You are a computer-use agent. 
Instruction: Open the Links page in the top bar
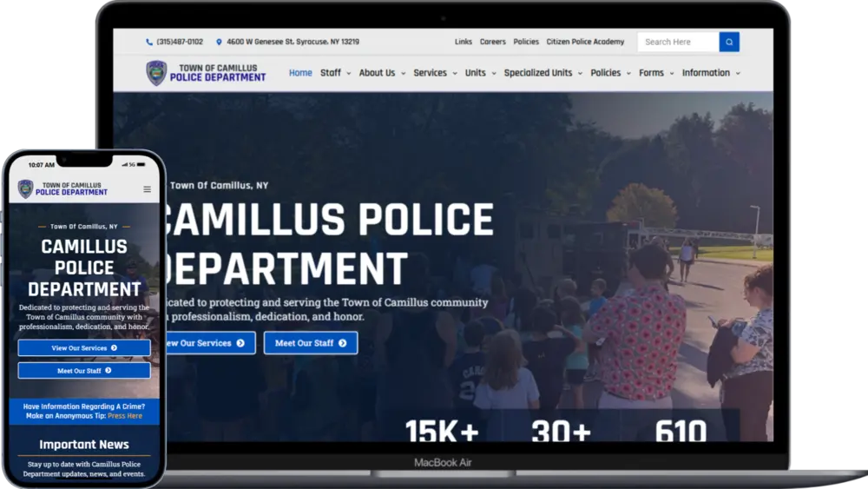[x=464, y=42]
